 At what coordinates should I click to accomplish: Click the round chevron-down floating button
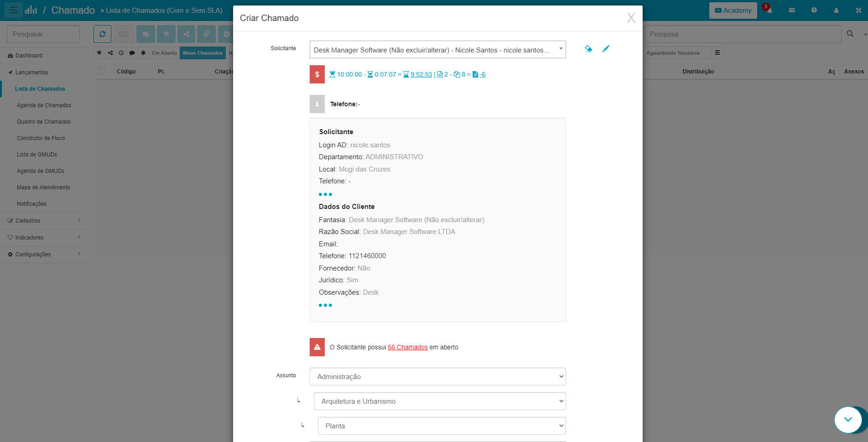tap(848, 420)
